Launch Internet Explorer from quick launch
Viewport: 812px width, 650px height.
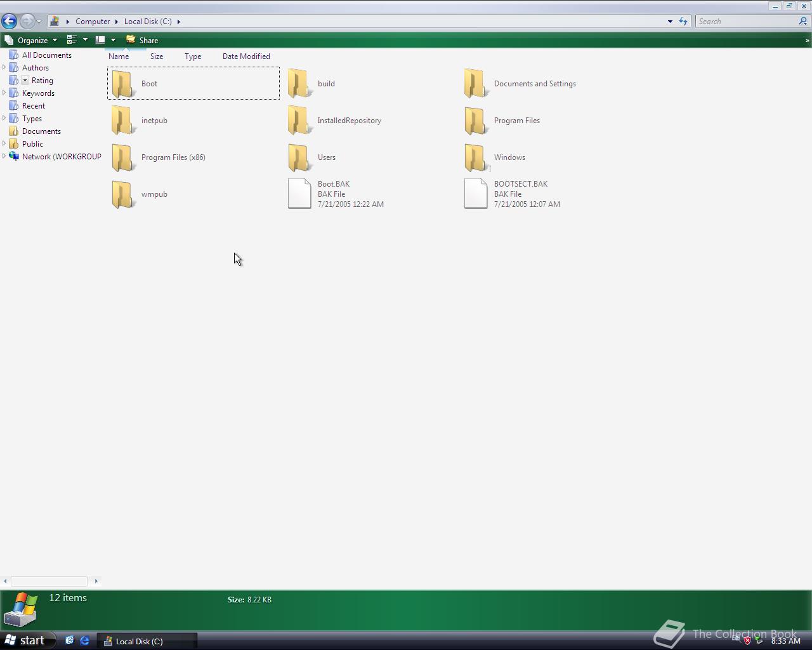[84, 640]
